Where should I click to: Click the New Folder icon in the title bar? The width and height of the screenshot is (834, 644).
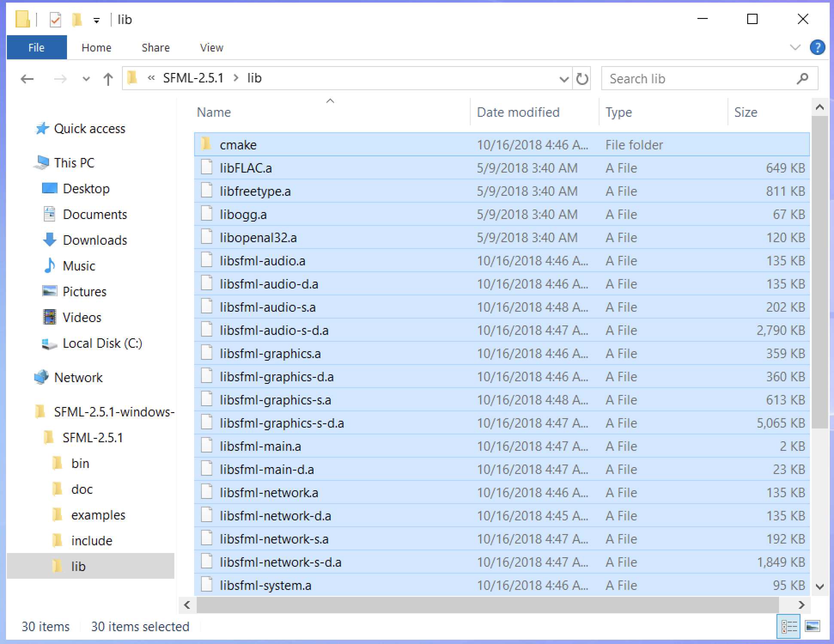[77, 20]
